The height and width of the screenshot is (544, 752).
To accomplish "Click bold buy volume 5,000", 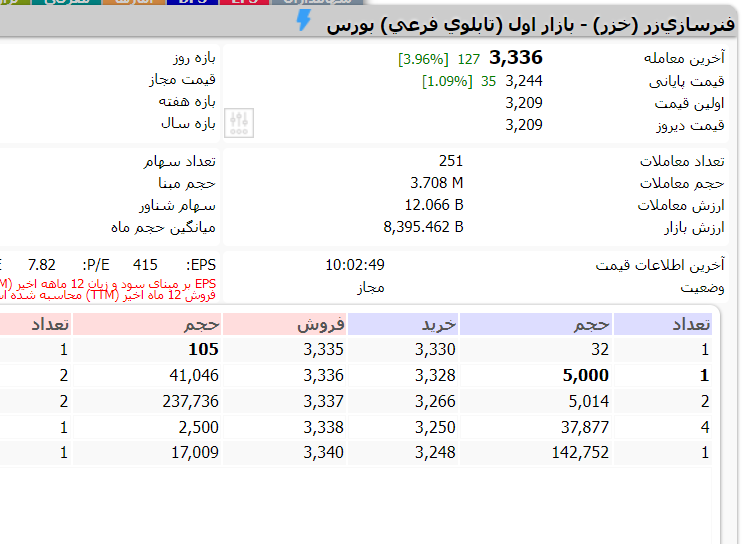I will [586, 375].
